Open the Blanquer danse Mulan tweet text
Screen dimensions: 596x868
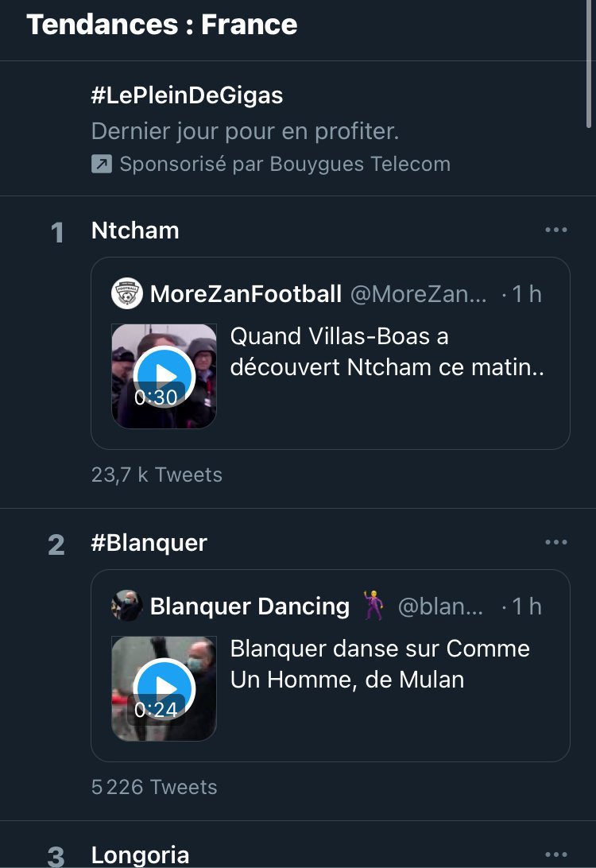(x=380, y=665)
